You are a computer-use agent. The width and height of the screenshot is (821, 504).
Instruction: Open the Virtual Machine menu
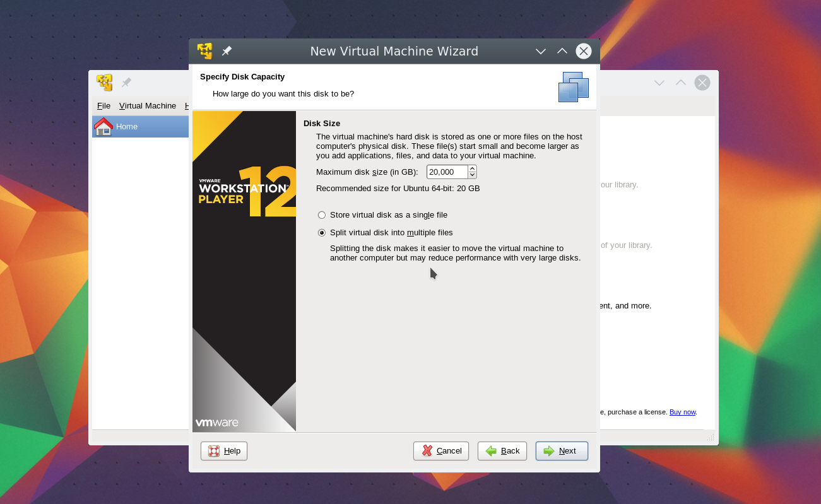coord(148,106)
